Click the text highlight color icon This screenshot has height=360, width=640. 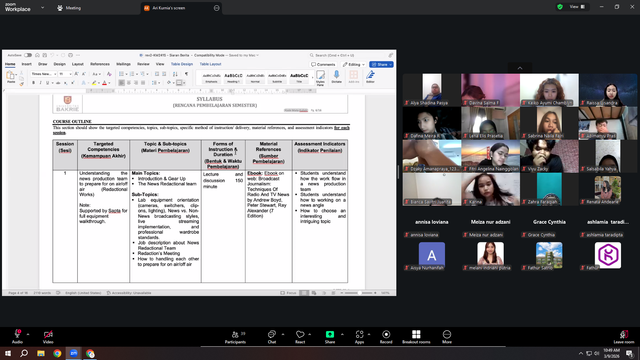[94, 83]
